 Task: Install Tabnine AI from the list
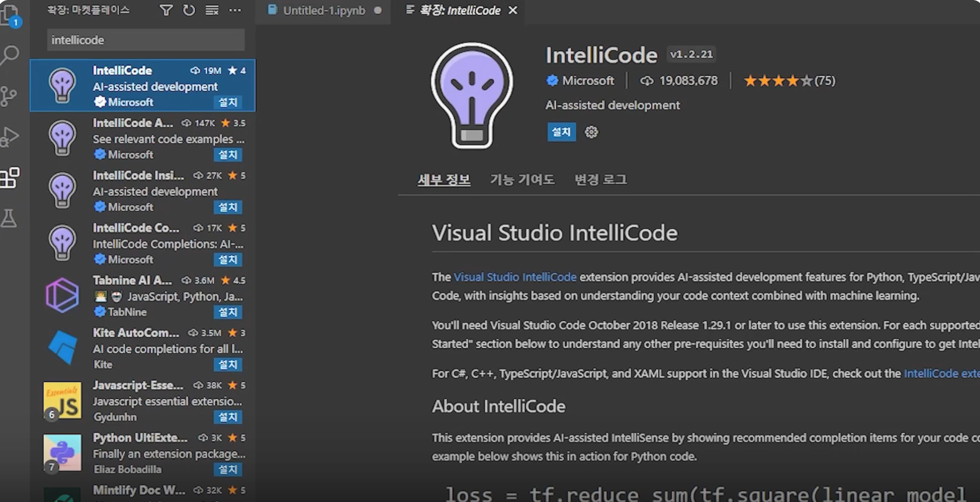tap(228, 312)
